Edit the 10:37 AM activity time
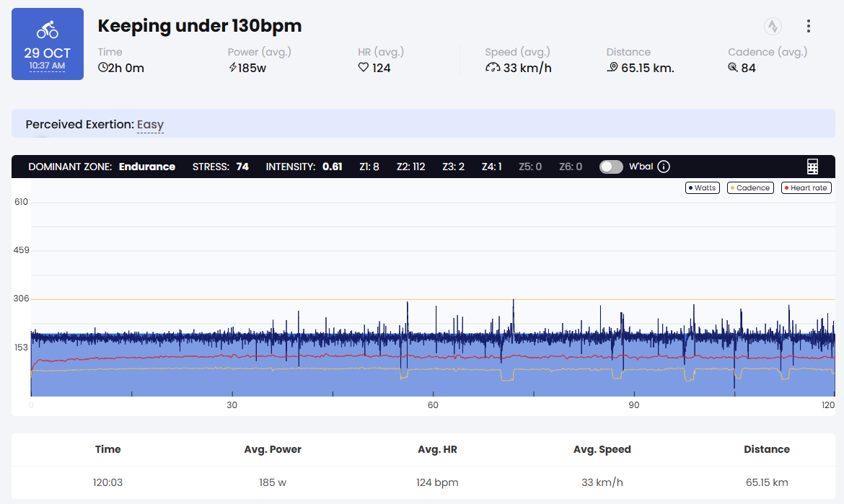The image size is (844, 504). point(48,66)
